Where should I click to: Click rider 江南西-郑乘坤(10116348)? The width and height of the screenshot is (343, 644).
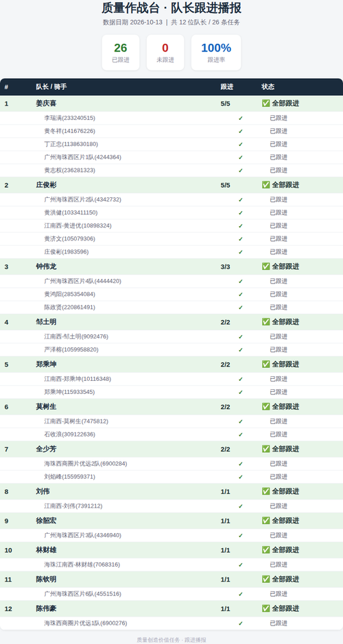pyautogui.click(x=78, y=379)
